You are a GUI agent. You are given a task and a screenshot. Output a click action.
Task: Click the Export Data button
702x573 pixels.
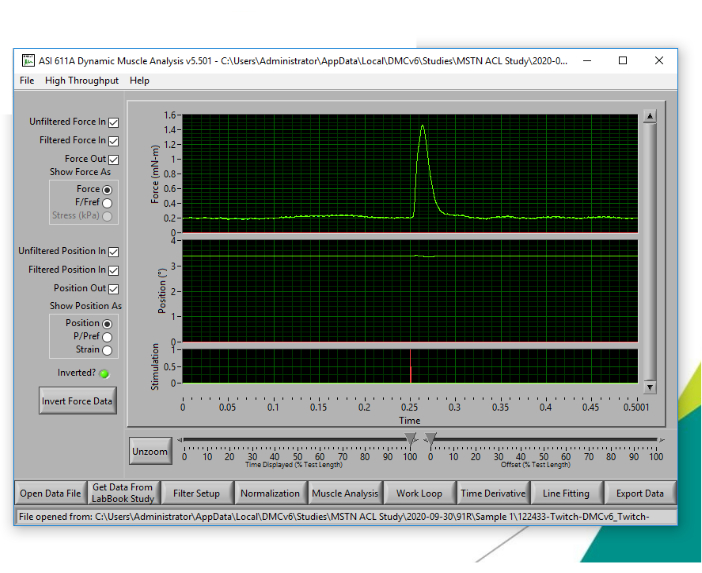pos(639,493)
